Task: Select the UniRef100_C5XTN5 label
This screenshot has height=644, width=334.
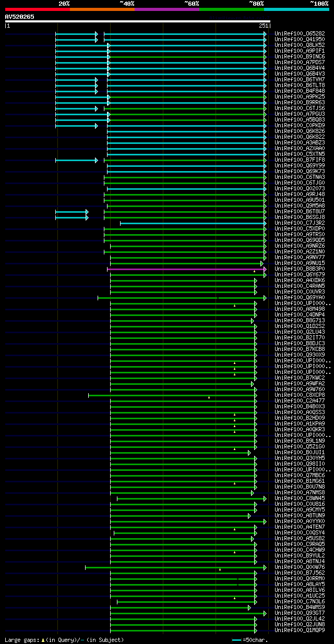Action: 300,154
